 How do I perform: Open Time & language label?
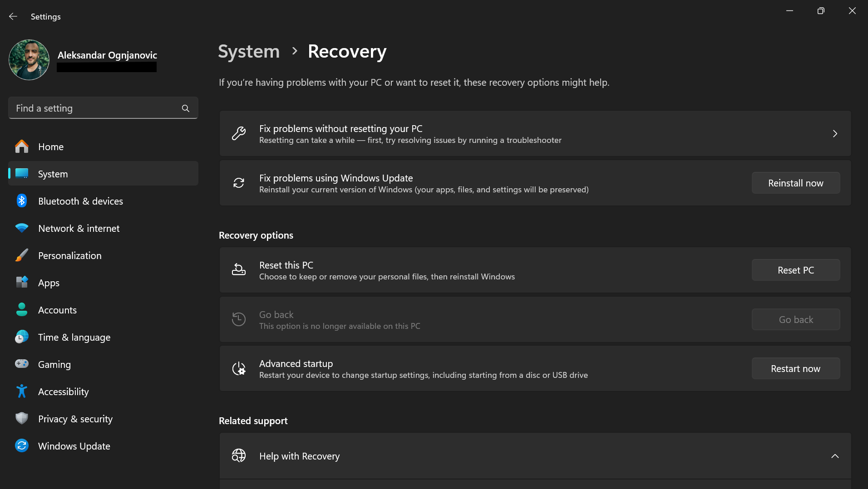pyautogui.click(x=74, y=337)
